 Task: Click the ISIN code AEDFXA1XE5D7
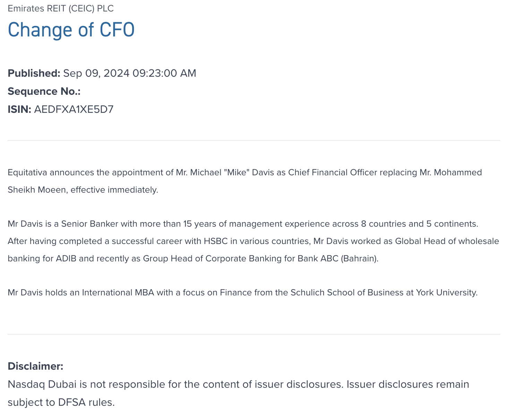74,110
